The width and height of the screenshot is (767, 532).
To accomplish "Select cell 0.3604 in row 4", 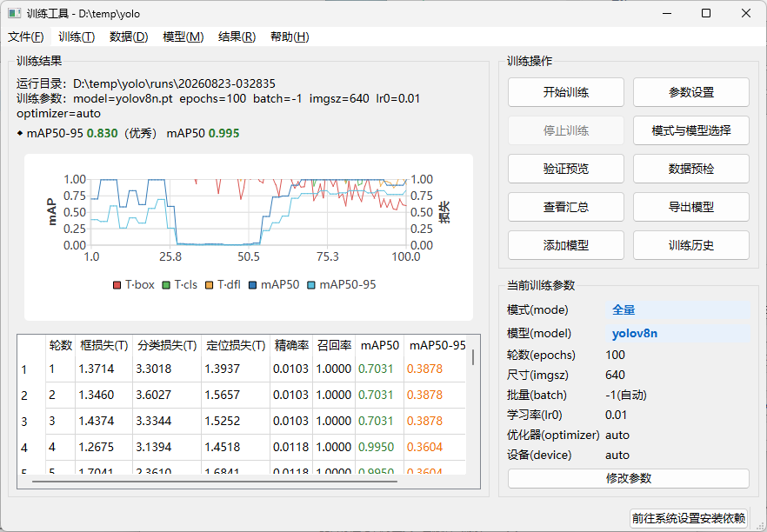I will 435,447.
